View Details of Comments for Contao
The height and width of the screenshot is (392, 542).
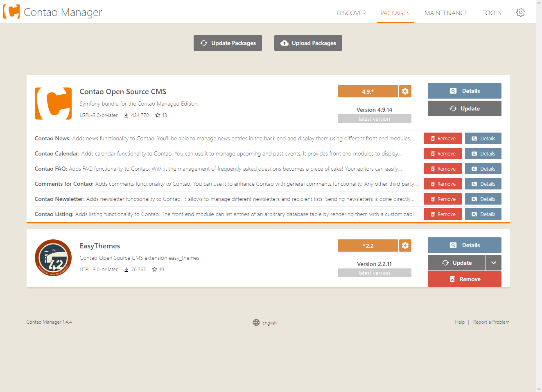coord(483,184)
